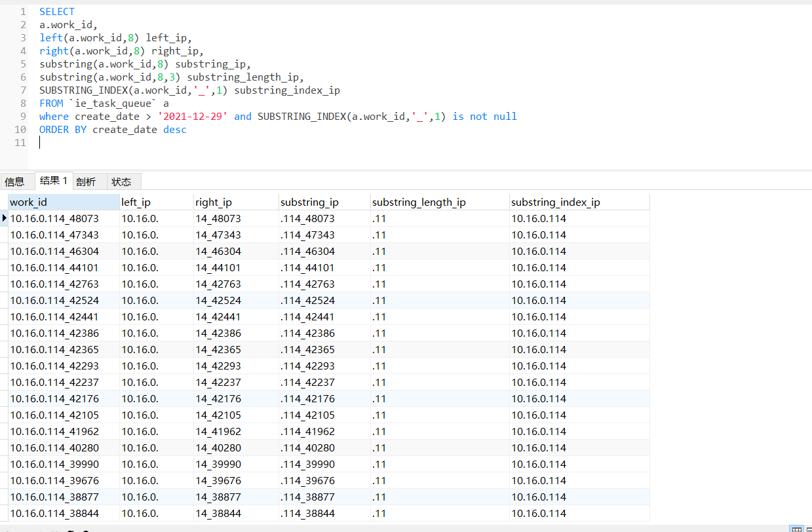Click 'is not null' in the where clause
812x532 pixels.
[x=484, y=116]
